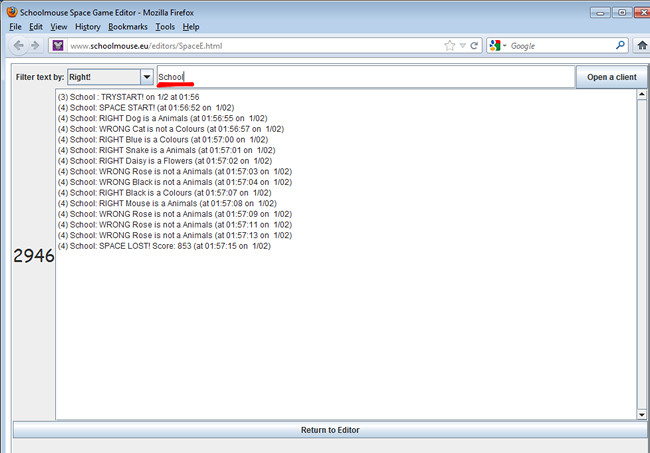Click the Google search engine icon

tap(495, 46)
